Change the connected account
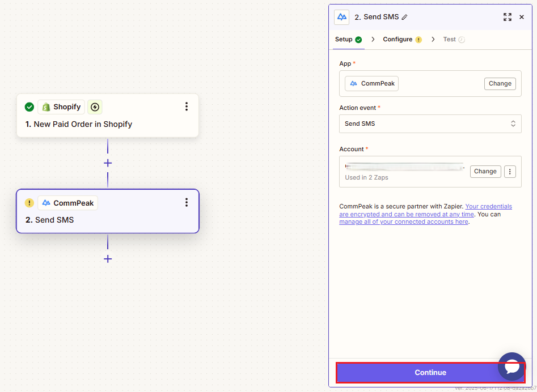Image resolution: width=537 pixels, height=392 pixels. point(485,172)
